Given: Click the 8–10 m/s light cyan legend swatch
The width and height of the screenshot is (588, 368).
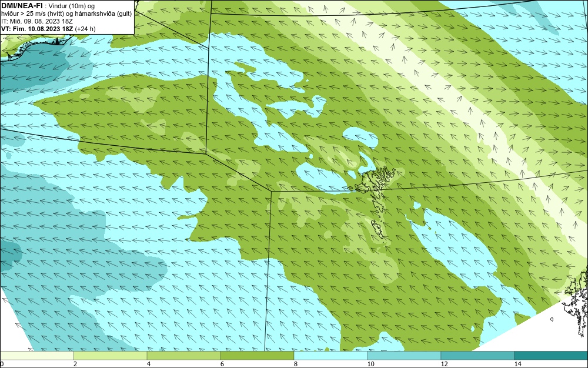Looking at the screenshot, I should [330, 356].
